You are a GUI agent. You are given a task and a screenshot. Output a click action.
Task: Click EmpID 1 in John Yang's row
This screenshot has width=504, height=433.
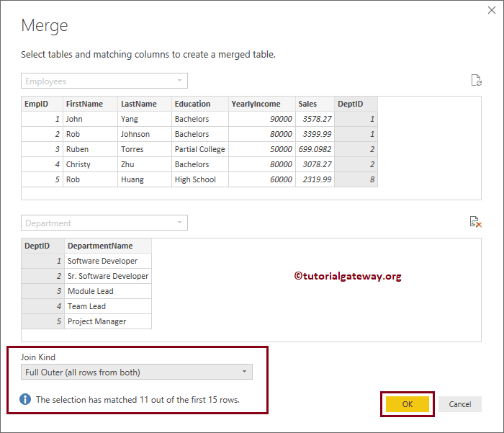pyautogui.click(x=42, y=119)
